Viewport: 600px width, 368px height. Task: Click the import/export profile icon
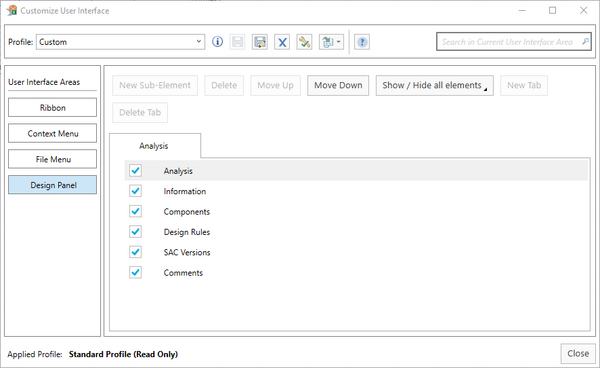tap(328, 42)
